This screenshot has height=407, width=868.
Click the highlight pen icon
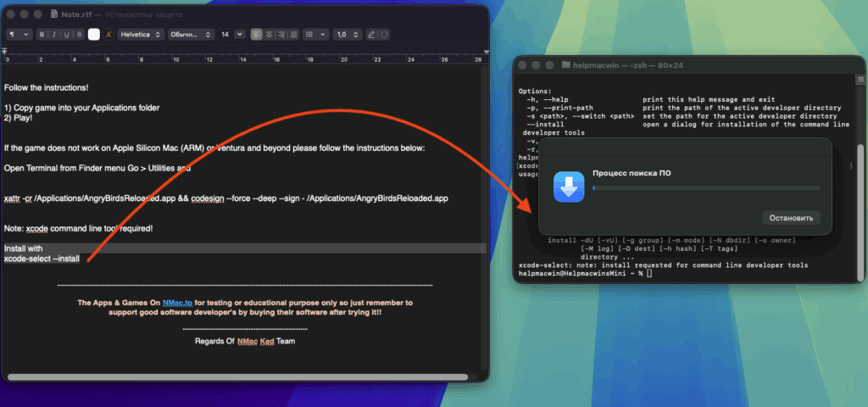[371, 34]
